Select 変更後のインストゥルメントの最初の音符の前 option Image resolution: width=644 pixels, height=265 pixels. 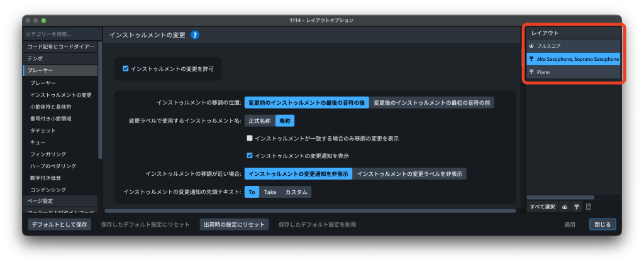tap(431, 102)
